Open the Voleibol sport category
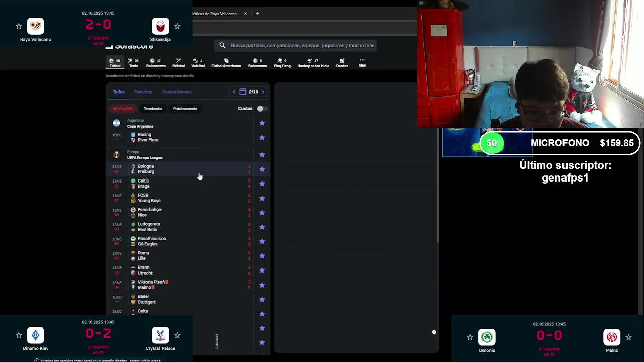 click(x=198, y=63)
